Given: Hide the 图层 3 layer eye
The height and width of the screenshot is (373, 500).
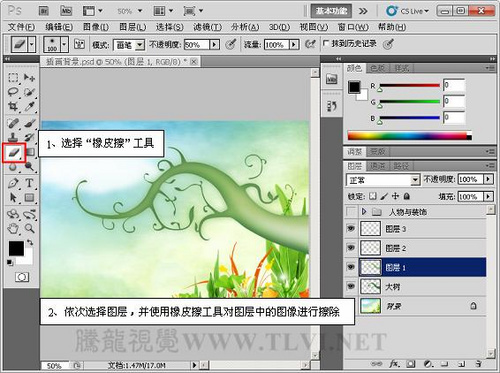Looking at the screenshot, I should coord(351,229).
